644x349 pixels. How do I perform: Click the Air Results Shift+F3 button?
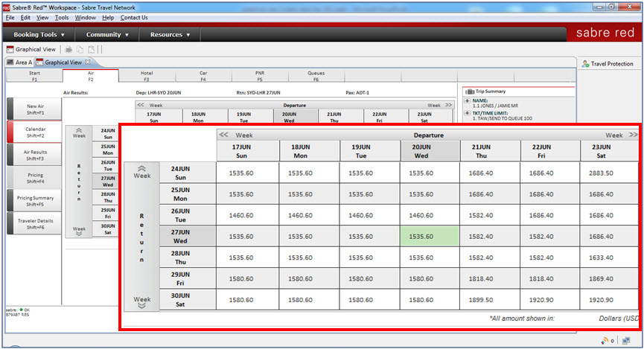coord(34,155)
